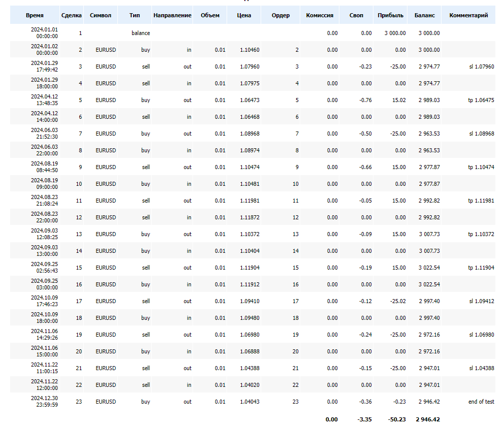Select price 1.10460
Screen dimensions: 504x427
[250, 50]
